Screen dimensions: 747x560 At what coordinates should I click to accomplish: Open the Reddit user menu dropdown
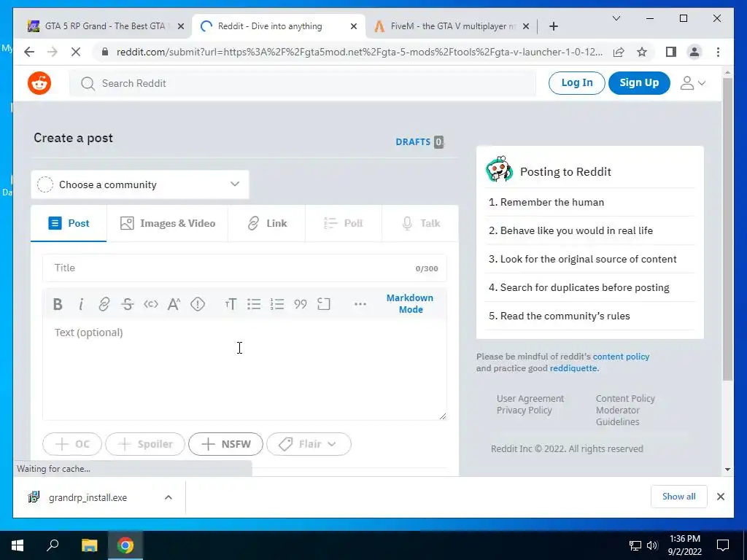(x=693, y=83)
